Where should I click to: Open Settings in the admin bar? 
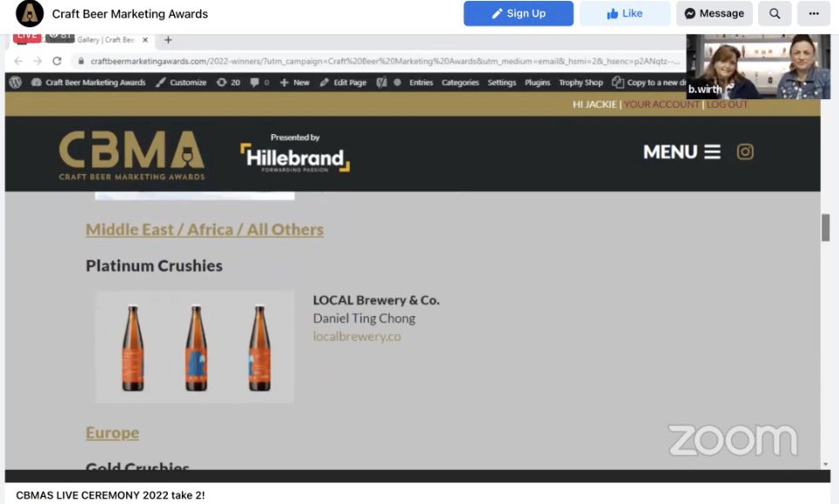tap(502, 83)
